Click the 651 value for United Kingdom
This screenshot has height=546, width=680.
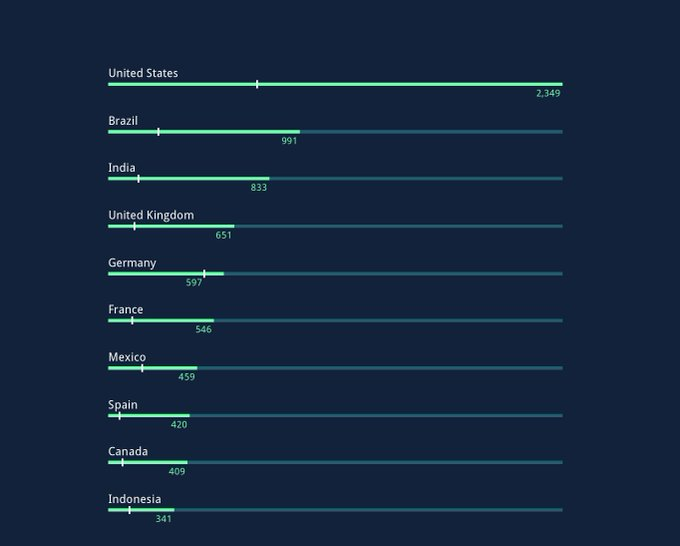coord(224,235)
